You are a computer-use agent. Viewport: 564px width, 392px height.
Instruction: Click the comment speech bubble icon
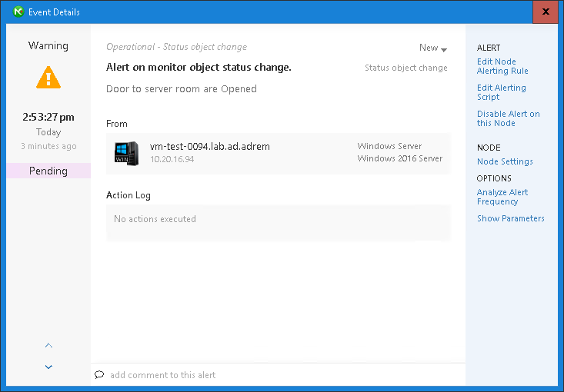click(99, 375)
